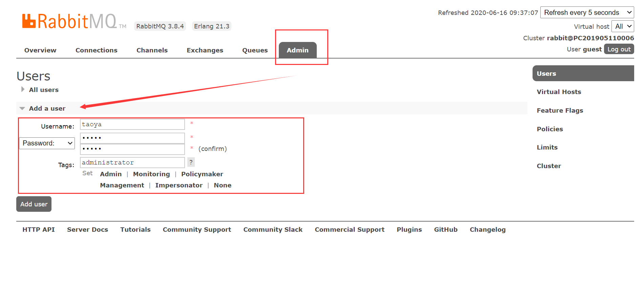
Task: Open the Tutorials footer link
Action: coord(136,229)
